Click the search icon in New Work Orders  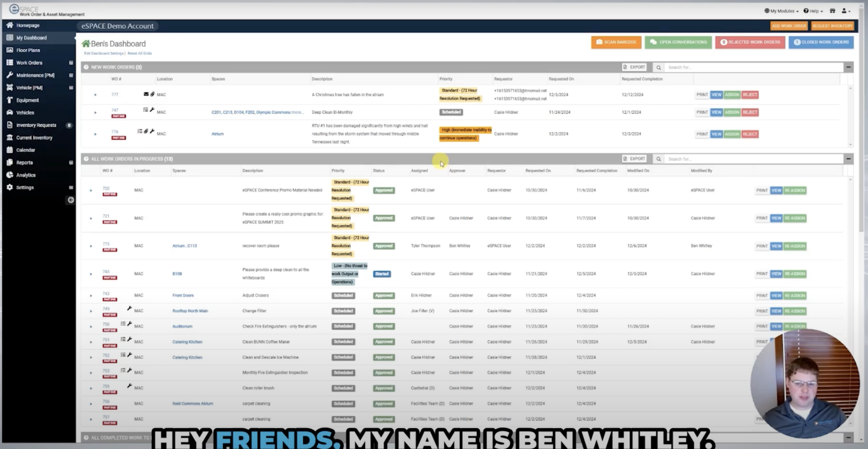coord(658,67)
